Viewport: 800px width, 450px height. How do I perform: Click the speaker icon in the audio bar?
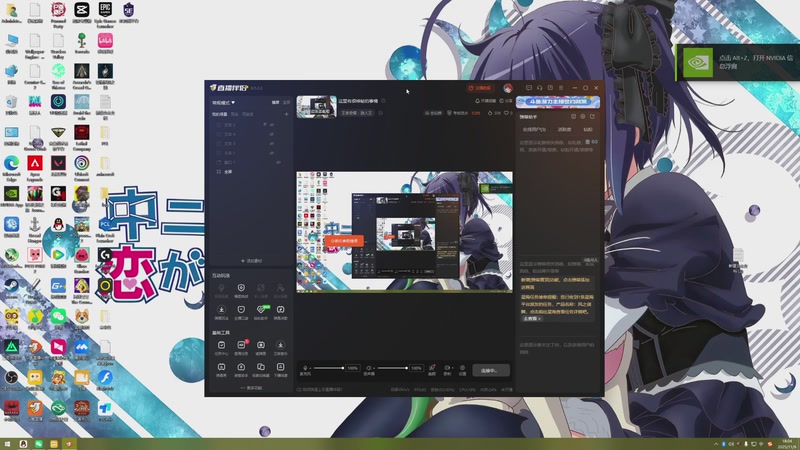pyautogui.click(x=369, y=368)
